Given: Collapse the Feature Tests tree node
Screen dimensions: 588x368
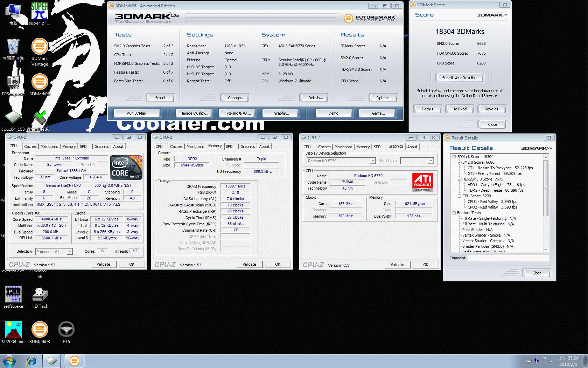Looking at the screenshot, I should pos(454,213).
